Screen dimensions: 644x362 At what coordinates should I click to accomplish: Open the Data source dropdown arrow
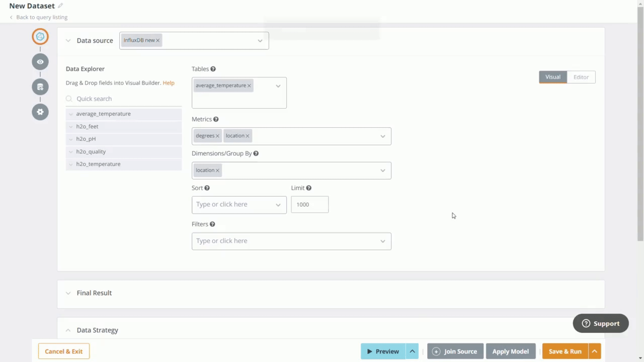point(260,41)
